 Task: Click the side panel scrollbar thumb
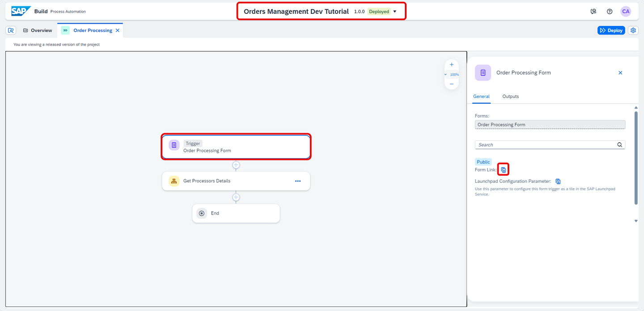coord(636,158)
